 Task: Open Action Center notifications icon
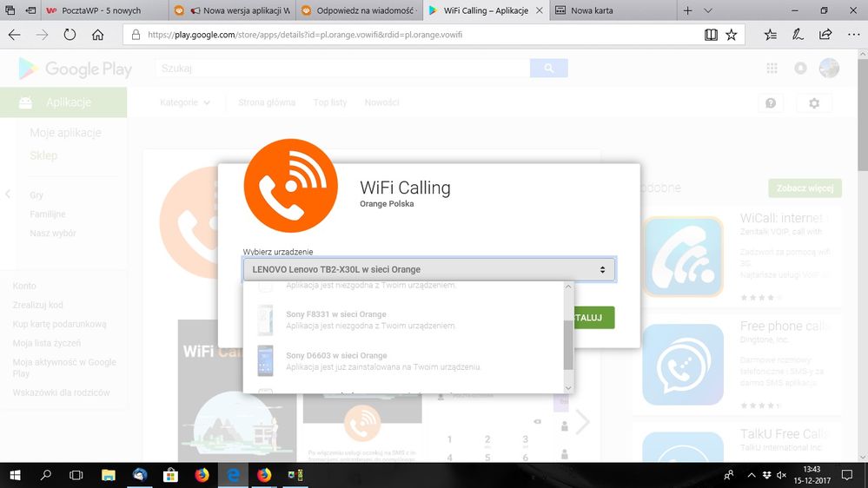pos(847,475)
